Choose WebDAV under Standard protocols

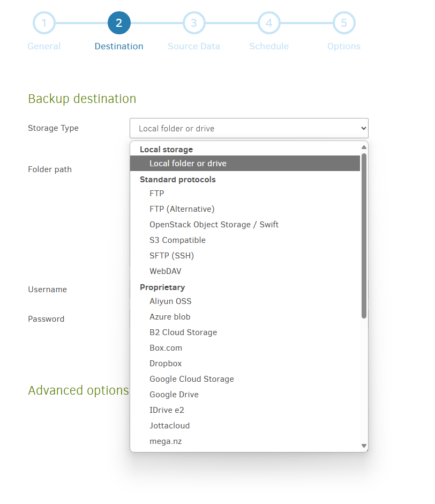point(165,271)
